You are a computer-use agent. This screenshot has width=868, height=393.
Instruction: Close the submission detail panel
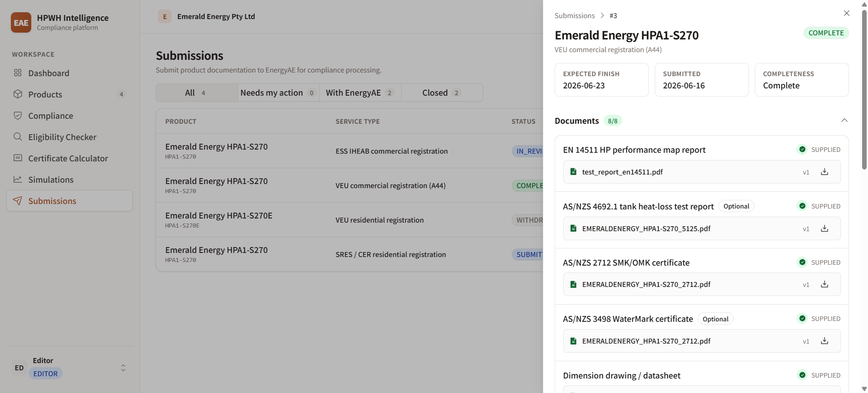click(846, 14)
